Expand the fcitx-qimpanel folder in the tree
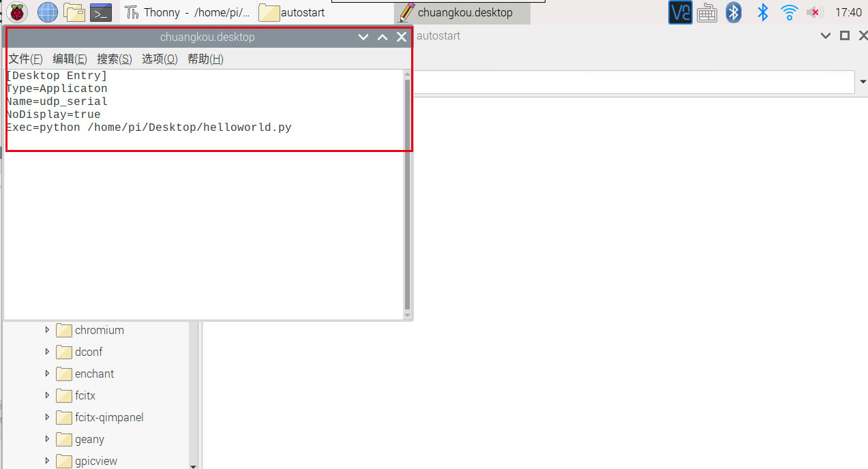Image resolution: width=868 pixels, height=469 pixels. (x=47, y=417)
